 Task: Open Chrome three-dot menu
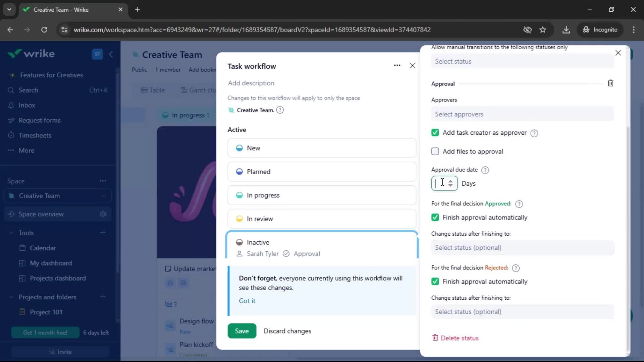click(634, 30)
